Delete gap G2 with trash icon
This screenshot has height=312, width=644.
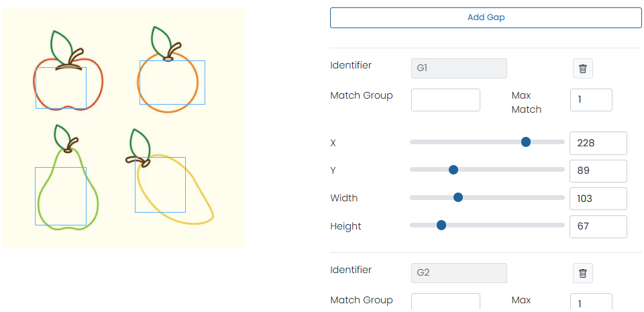(583, 273)
